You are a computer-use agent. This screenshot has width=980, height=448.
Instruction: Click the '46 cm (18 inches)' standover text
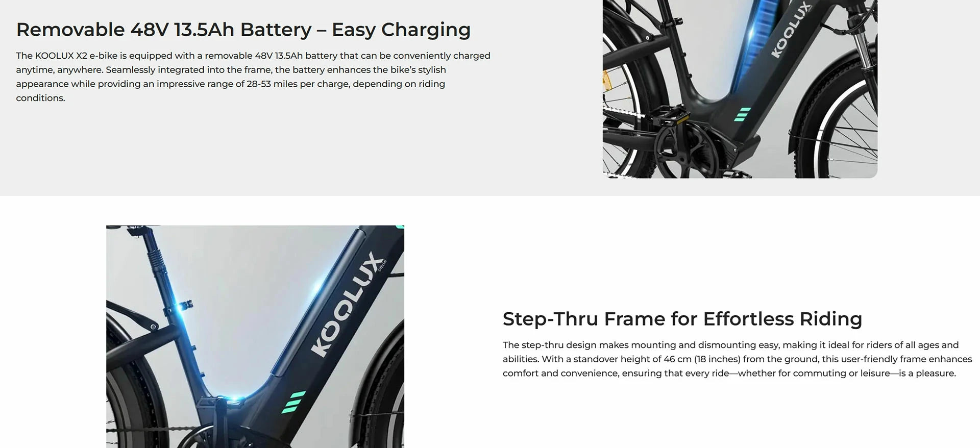[702, 359]
